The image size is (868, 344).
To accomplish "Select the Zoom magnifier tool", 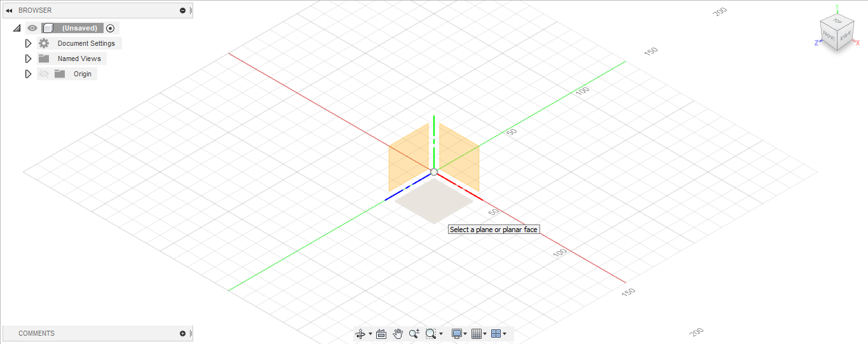I will click(x=414, y=334).
